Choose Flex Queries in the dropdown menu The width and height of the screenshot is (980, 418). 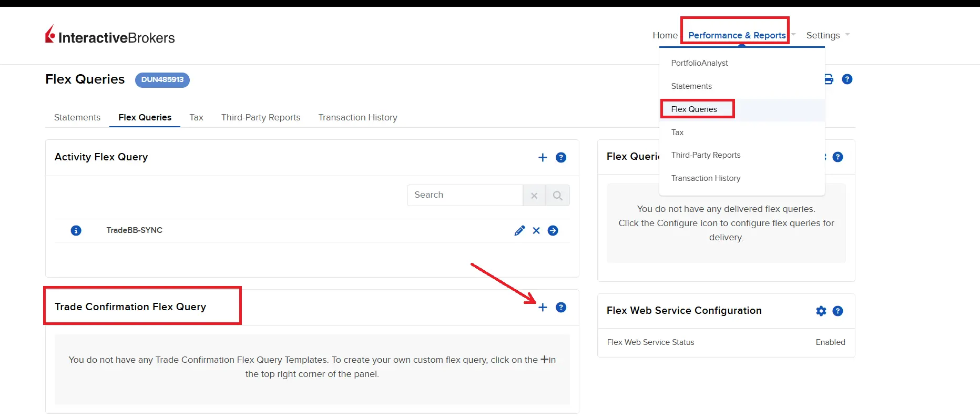694,109
